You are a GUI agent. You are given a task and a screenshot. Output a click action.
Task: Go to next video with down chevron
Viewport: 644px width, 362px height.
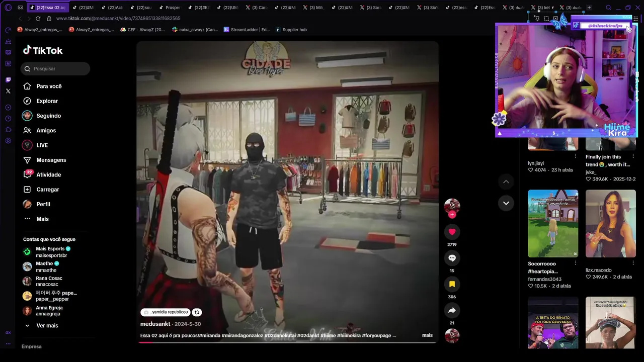click(506, 203)
